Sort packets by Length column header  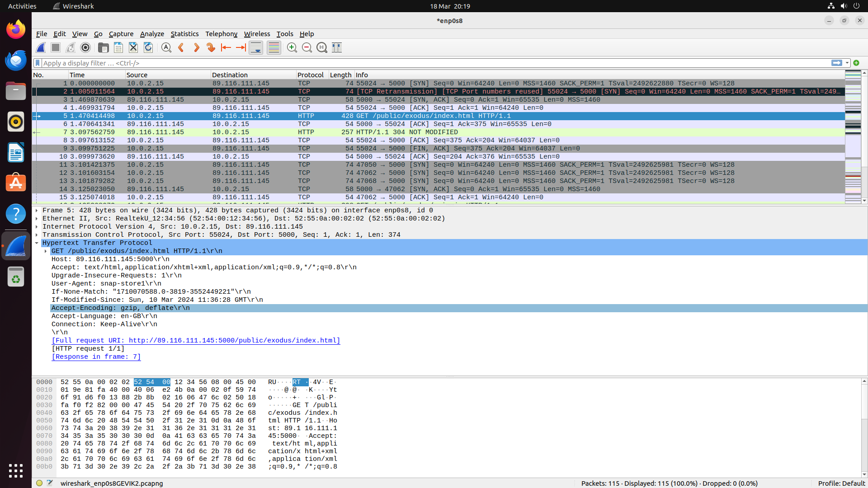(x=341, y=75)
